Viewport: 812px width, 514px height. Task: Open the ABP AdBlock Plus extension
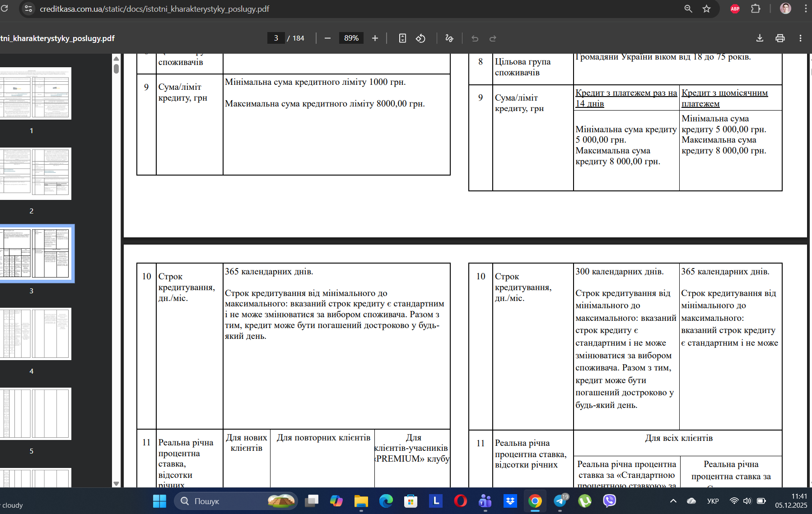735,9
